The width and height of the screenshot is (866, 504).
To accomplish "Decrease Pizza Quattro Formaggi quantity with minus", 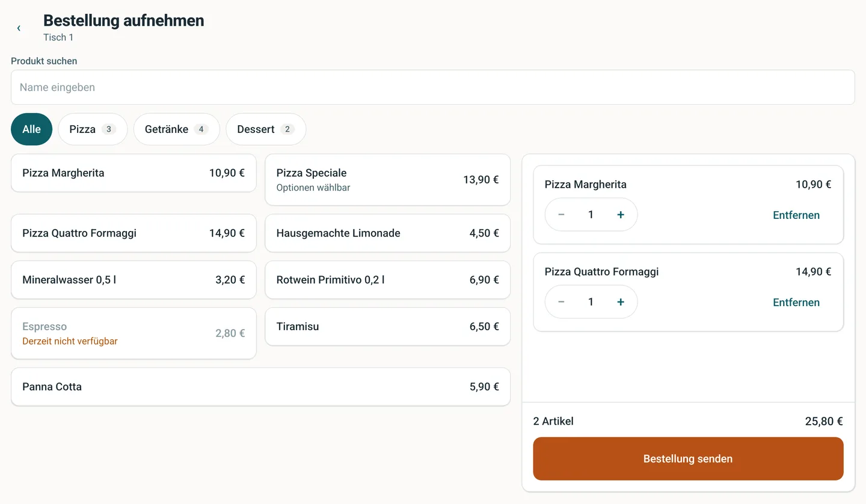I will pos(561,302).
